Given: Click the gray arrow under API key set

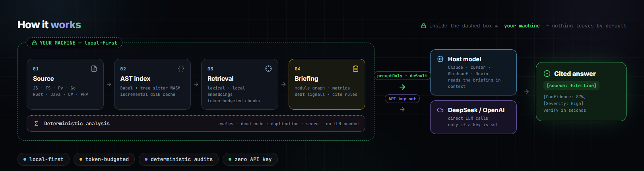Looking at the screenshot, I should 402,109.
